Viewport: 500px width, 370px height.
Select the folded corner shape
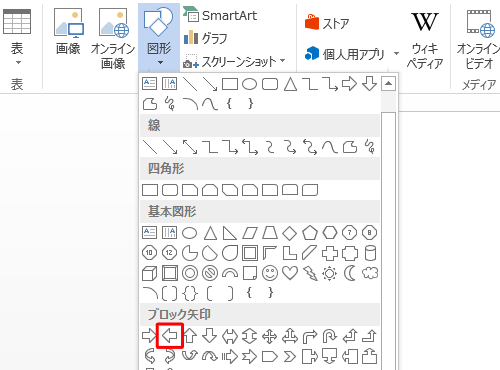[x=250, y=273]
